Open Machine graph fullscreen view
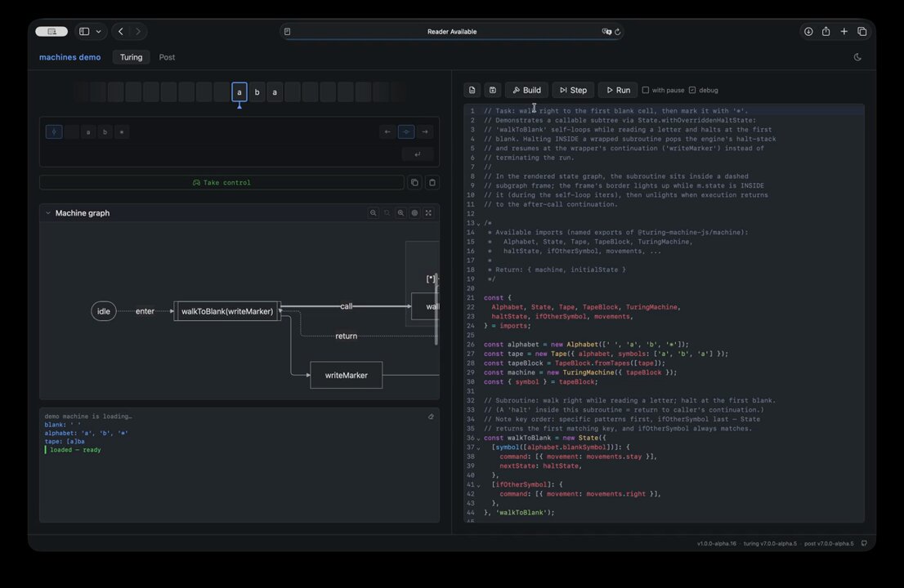The height and width of the screenshot is (588, 904). pos(428,213)
